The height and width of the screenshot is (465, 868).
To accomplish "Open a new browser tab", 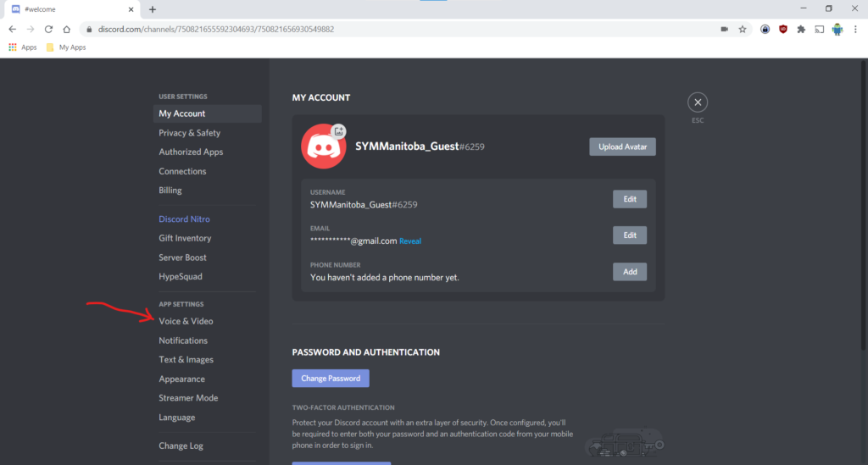I will [x=153, y=9].
